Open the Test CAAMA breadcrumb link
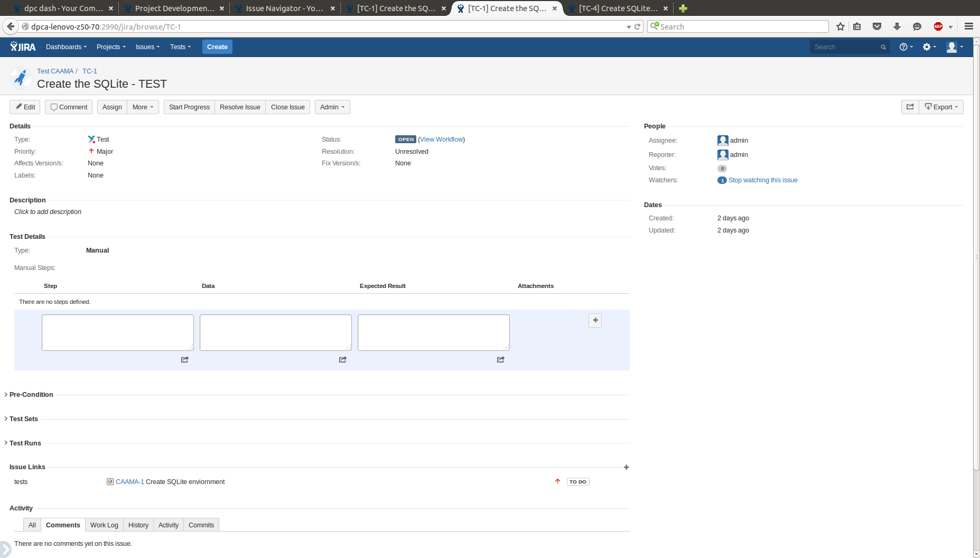Screen dimensions: 980x558 pos(55,71)
